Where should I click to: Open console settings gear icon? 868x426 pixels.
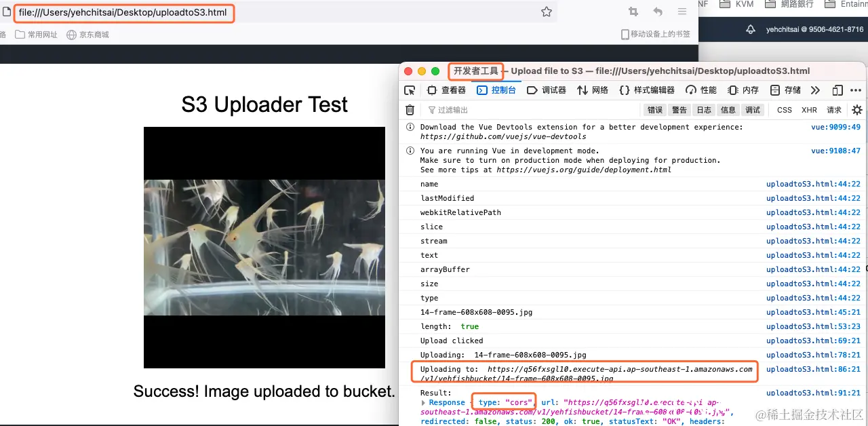click(857, 110)
